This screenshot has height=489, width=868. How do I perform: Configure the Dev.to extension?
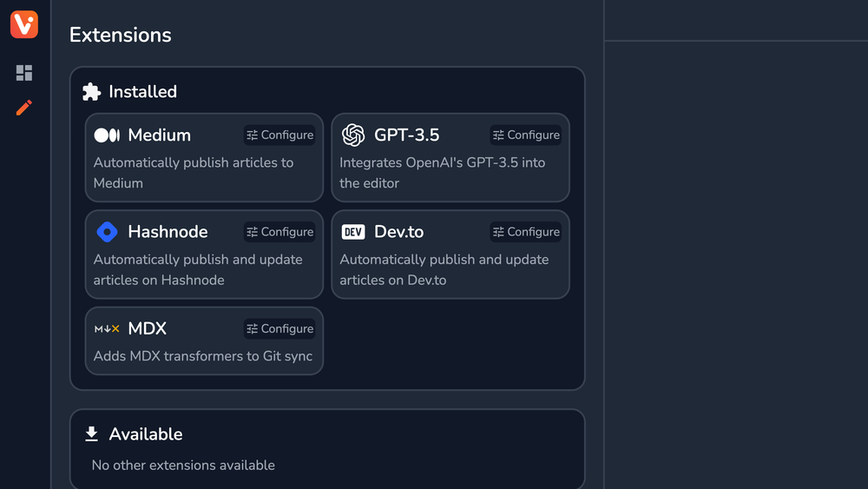(x=526, y=232)
